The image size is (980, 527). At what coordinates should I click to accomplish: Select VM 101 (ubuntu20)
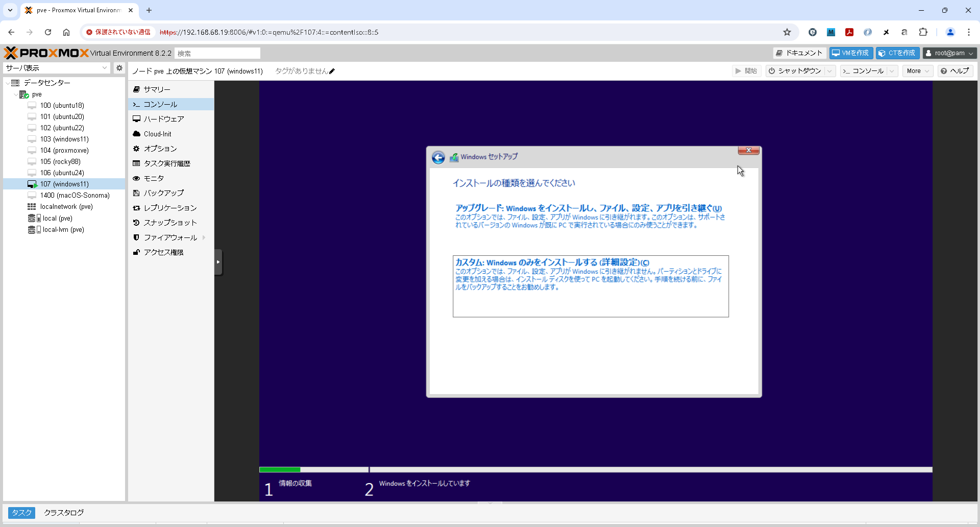pyautogui.click(x=62, y=116)
